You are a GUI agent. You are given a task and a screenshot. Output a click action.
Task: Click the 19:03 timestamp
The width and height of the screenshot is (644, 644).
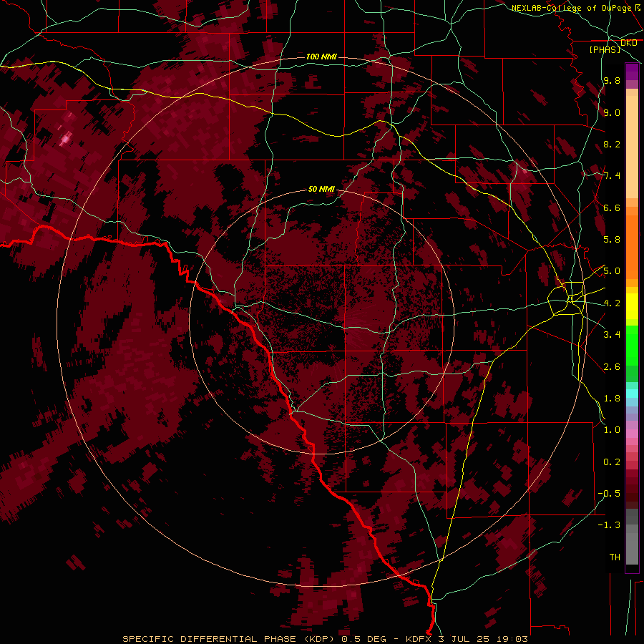click(x=511, y=639)
